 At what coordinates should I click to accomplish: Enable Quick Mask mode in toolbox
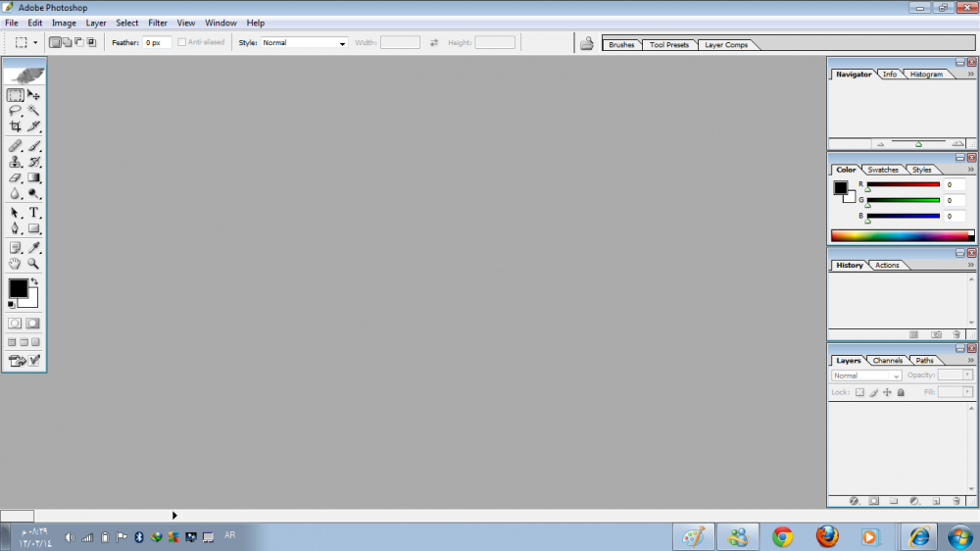[32, 323]
